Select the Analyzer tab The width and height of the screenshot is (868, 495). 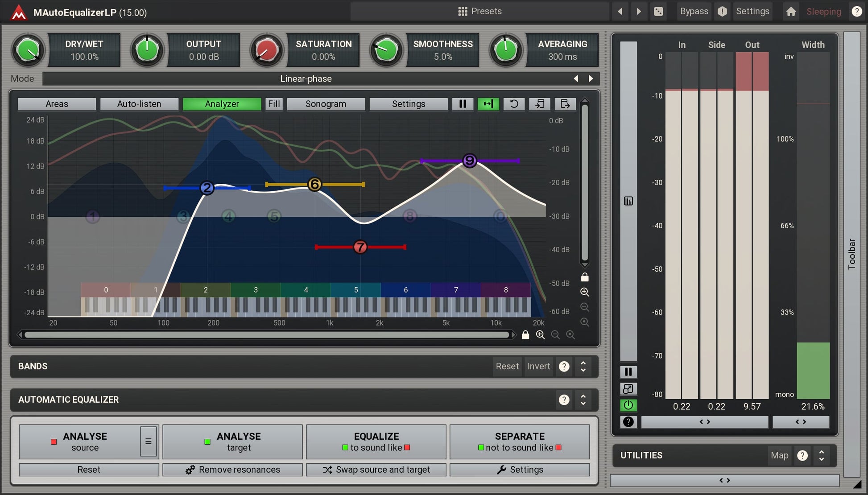222,104
